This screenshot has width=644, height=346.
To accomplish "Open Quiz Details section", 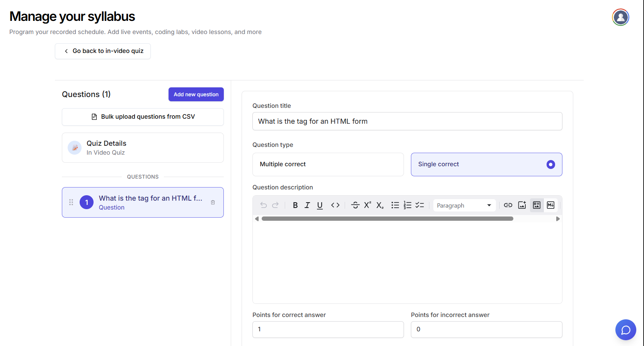I will (x=143, y=148).
